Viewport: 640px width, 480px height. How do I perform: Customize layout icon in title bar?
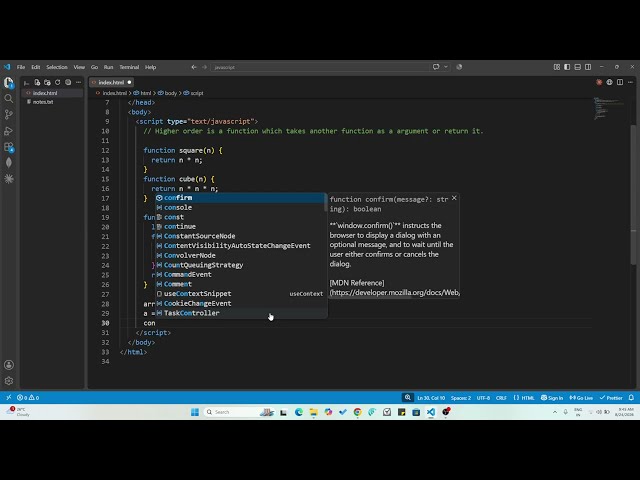click(x=557, y=67)
